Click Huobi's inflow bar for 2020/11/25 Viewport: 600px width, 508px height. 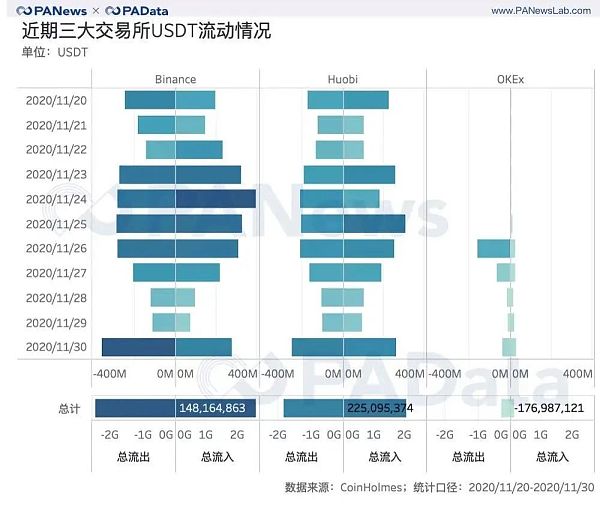click(373, 223)
